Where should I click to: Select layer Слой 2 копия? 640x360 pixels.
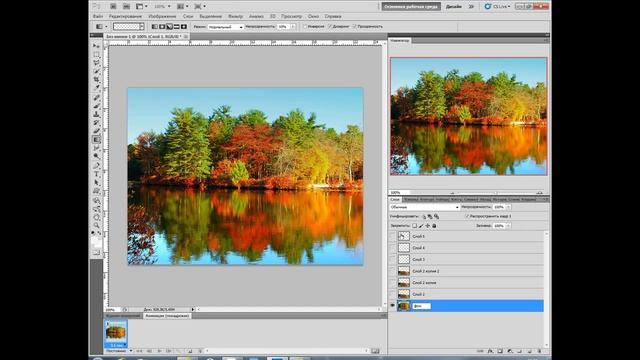tap(470, 282)
